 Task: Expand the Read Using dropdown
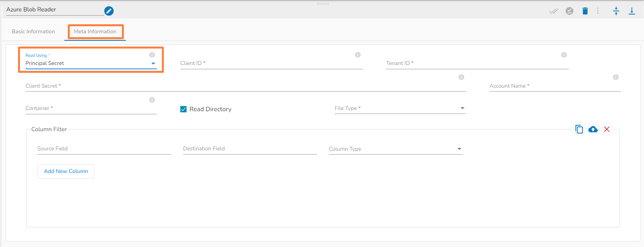point(153,63)
